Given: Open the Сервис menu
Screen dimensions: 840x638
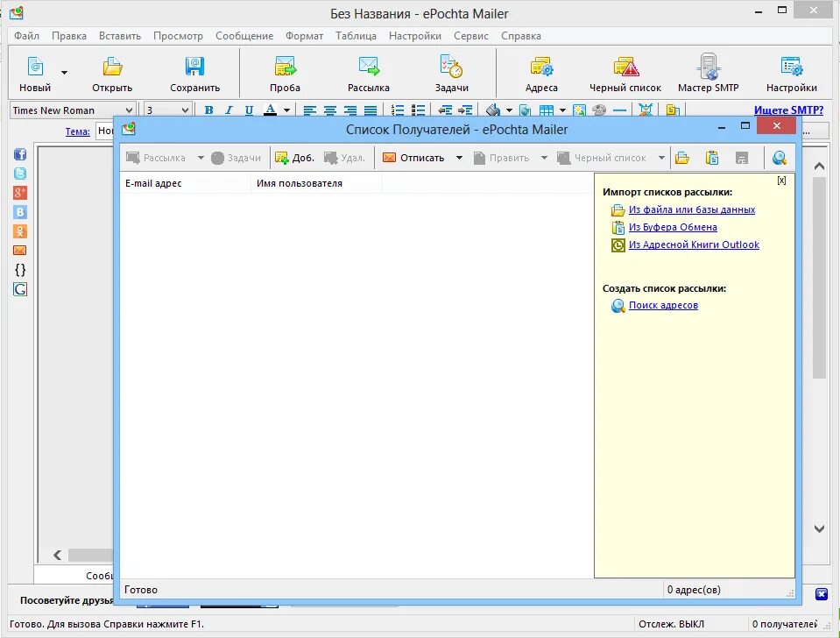Looking at the screenshot, I should (471, 36).
